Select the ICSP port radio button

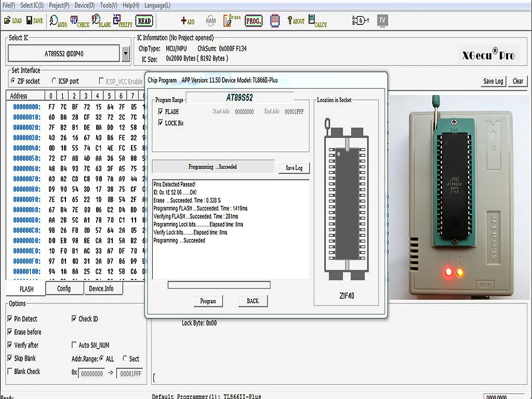pyautogui.click(x=54, y=81)
